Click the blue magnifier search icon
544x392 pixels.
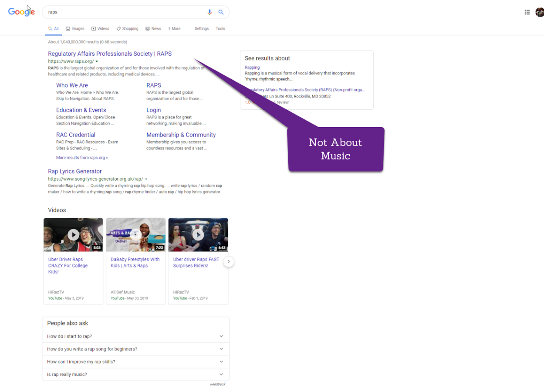pos(221,12)
